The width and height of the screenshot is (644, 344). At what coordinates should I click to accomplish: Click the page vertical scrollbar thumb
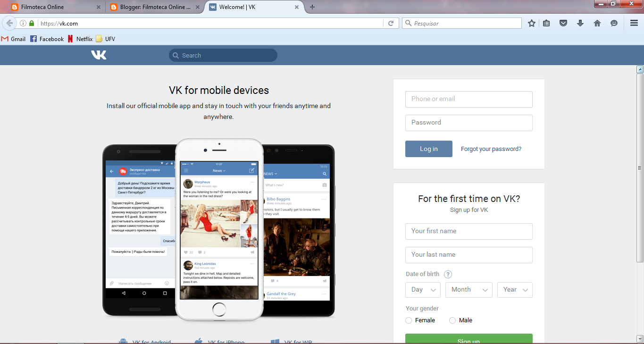[x=640, y=168]
